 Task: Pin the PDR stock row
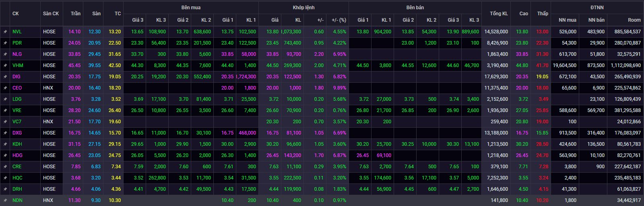pos(5,43)
